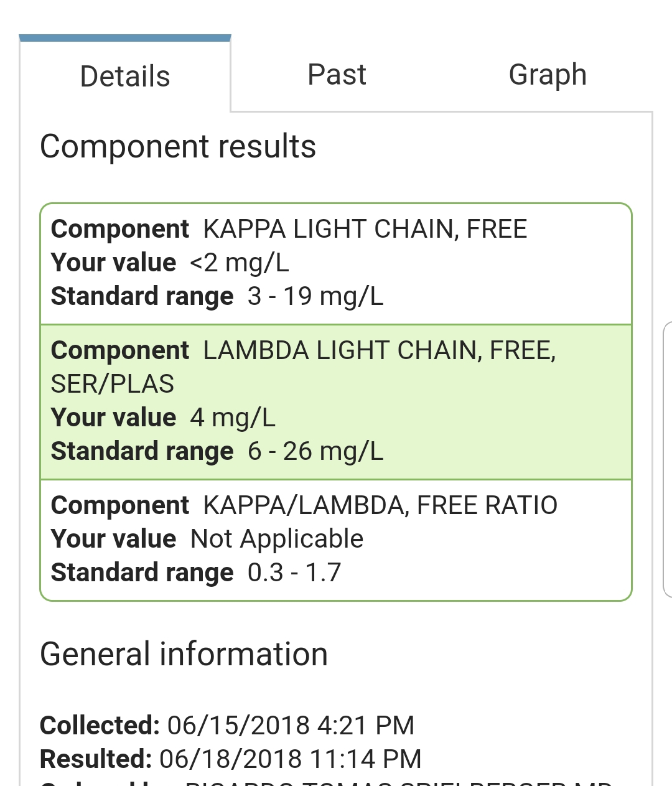Select the 6 - 26 mg/L standard range
This screenshot has width=672, height=786.
(x=315, y=451)
